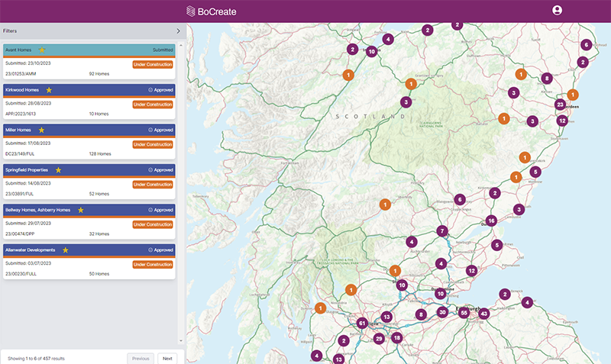Open cluster marker 23 at Aberdeen
Viewport: 611px width, 364px height.
560,105
